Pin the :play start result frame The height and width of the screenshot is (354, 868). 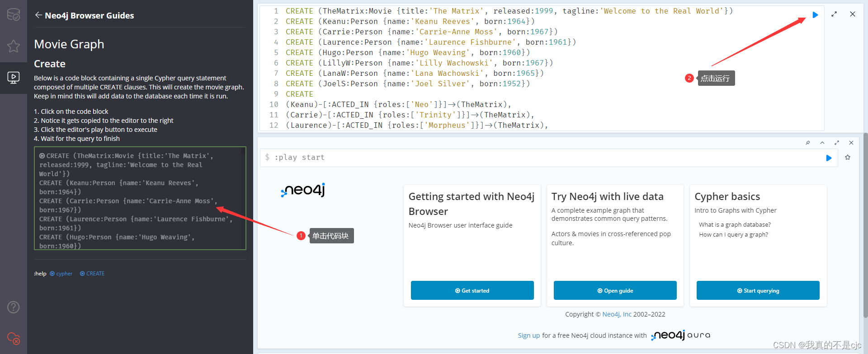click(x=808, y=143)
